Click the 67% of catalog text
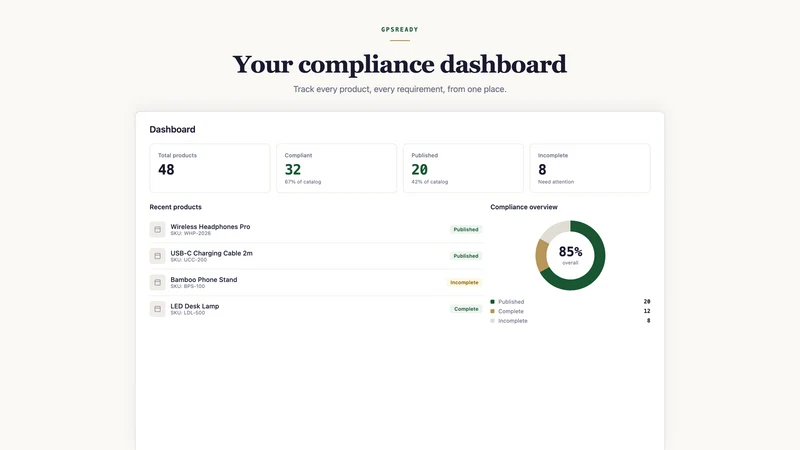This screenshot has width=800, height=450. (x=303, y=182)
